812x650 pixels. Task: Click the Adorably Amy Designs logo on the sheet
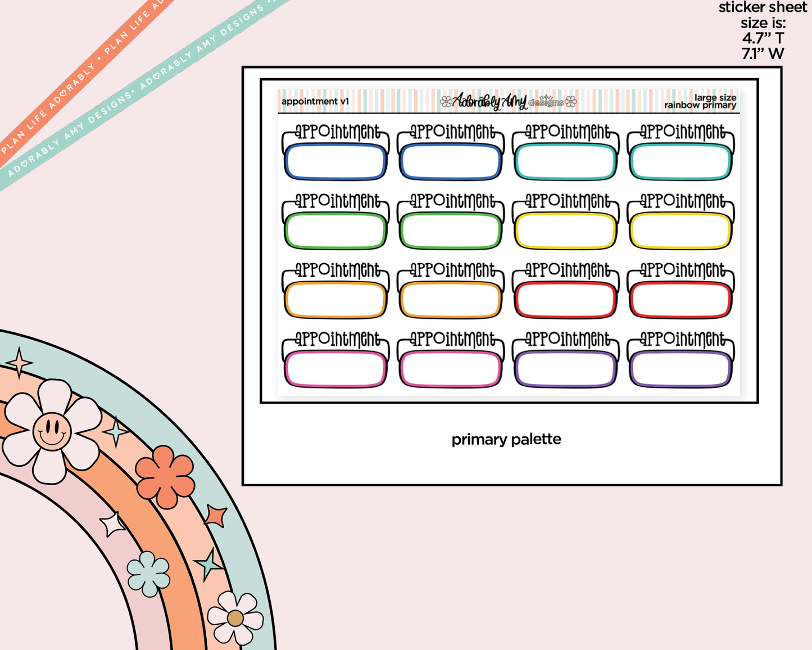pos(508,101)
